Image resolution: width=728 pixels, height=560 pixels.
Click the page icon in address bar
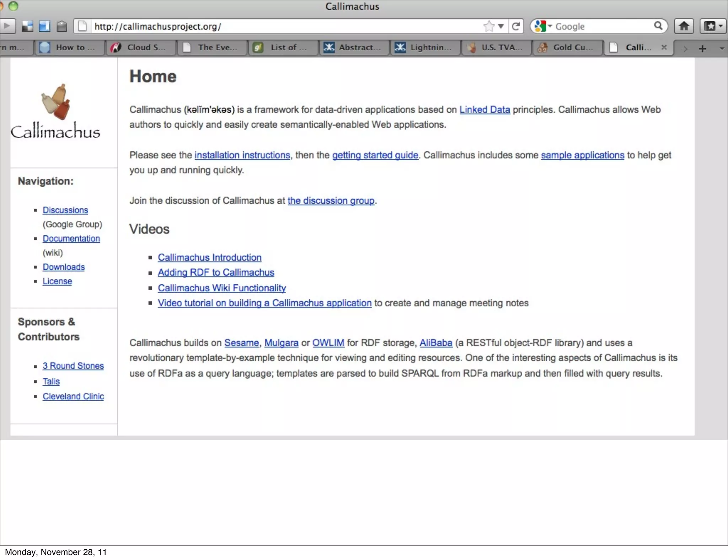[x=82, y=26]
